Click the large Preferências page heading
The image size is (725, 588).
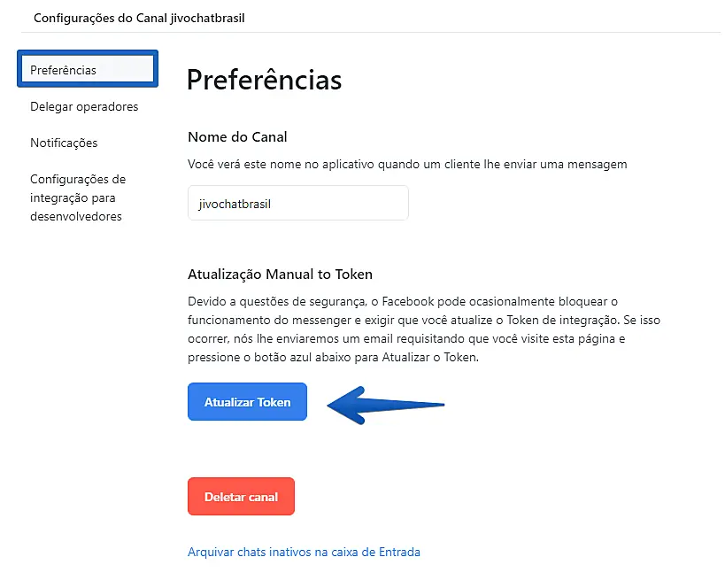pyautogui.click(x=264, y=80)
